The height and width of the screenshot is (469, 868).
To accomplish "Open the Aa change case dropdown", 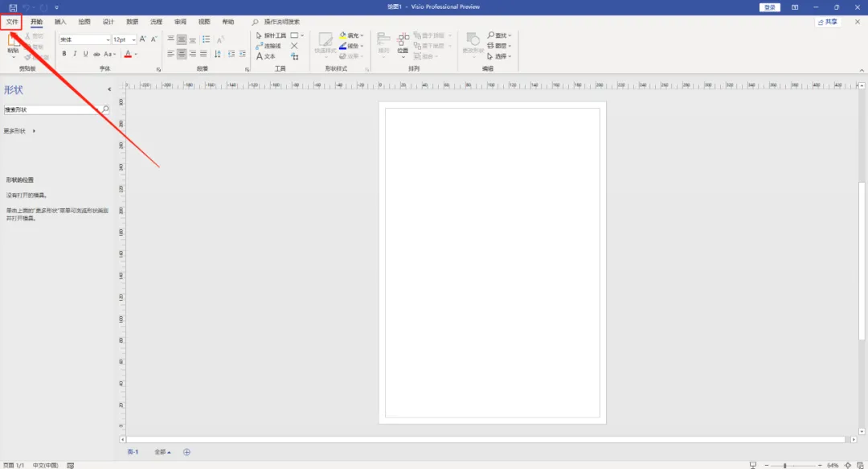I will click(109, 54).
